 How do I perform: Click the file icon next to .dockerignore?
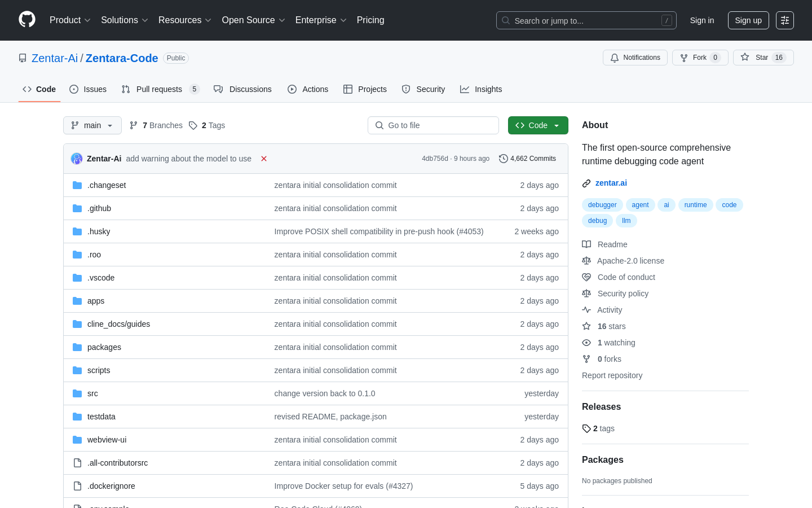point(77,486)
